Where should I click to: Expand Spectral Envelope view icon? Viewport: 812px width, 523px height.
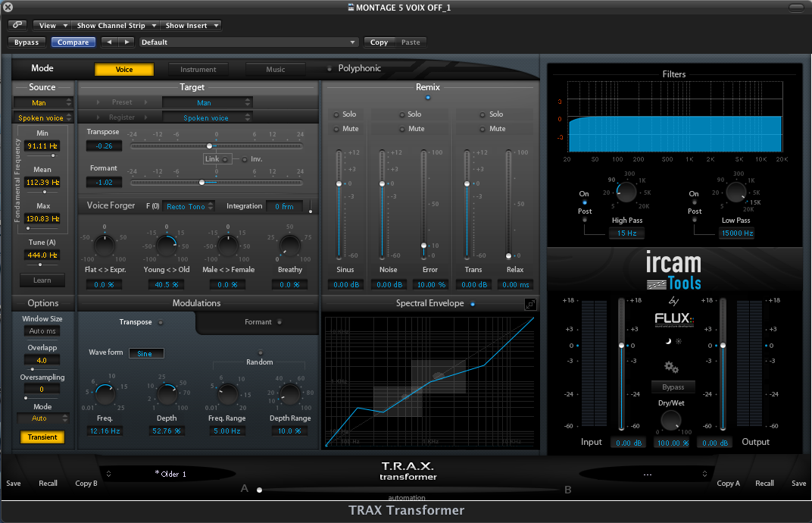point(529,305)
